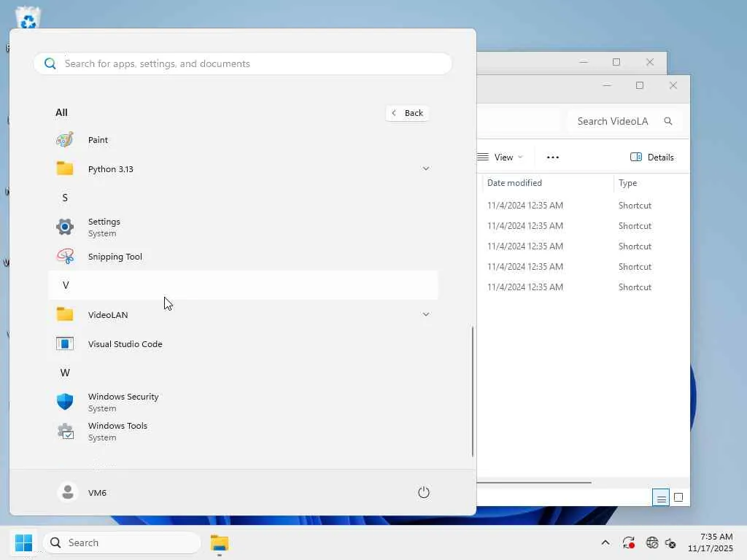Open Windows Security shield icon
Screen dimensions: 747x560
click(x=65, y=402)
